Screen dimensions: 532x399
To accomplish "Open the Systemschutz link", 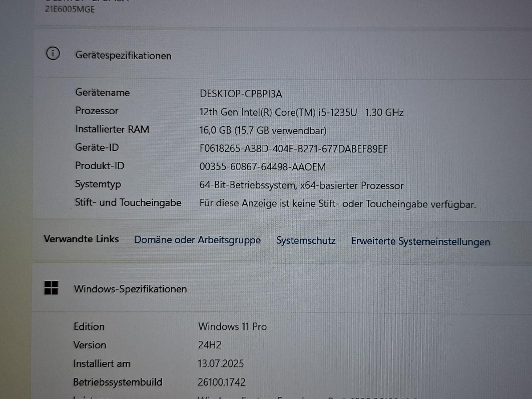I will coord(306,240).
